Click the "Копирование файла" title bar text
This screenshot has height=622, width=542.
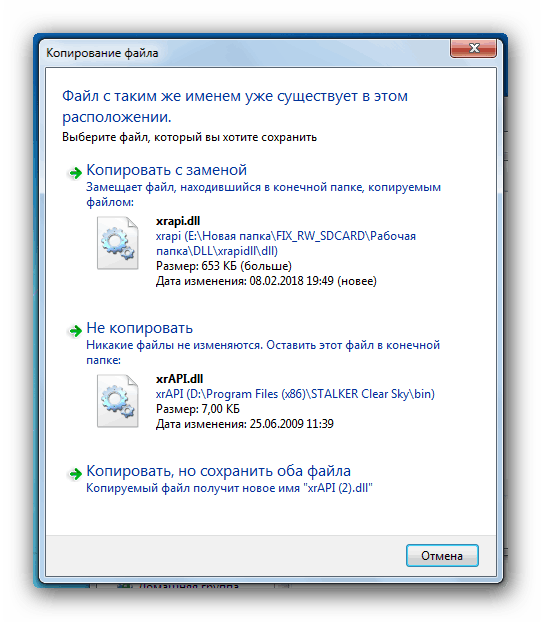(102, 53)
